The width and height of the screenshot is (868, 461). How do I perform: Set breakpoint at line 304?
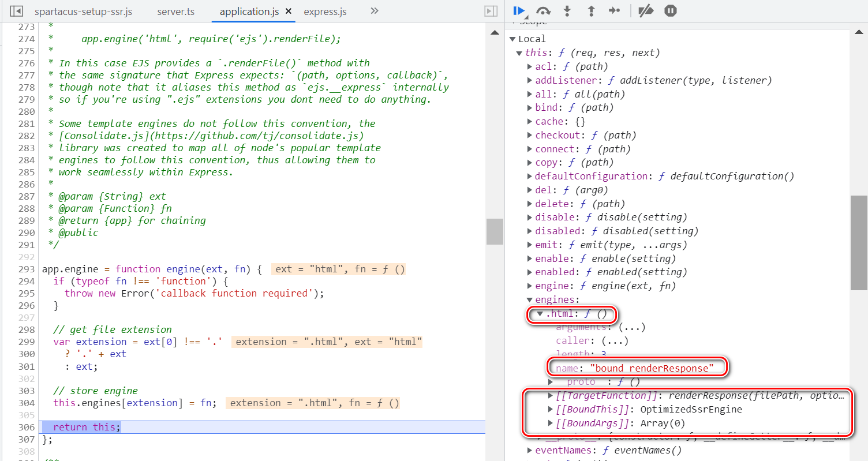27,403
